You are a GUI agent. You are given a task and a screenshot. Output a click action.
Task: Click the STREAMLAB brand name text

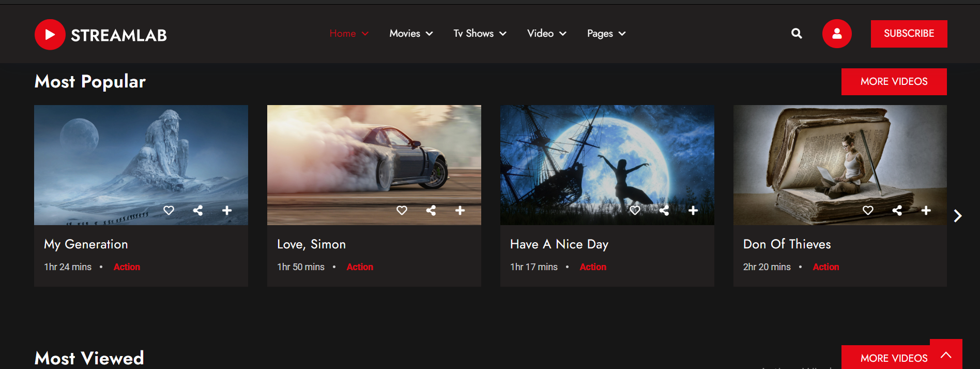pos(119,35)
